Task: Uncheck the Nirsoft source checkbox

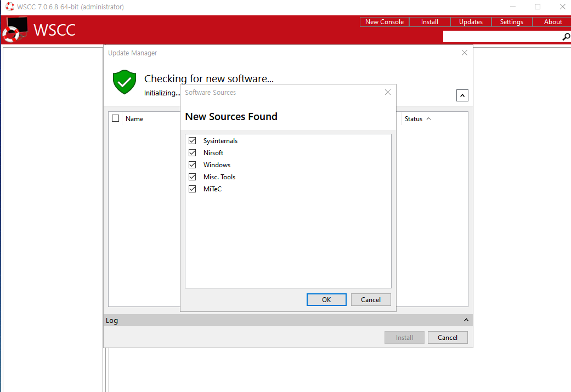Action: point(193,152)
